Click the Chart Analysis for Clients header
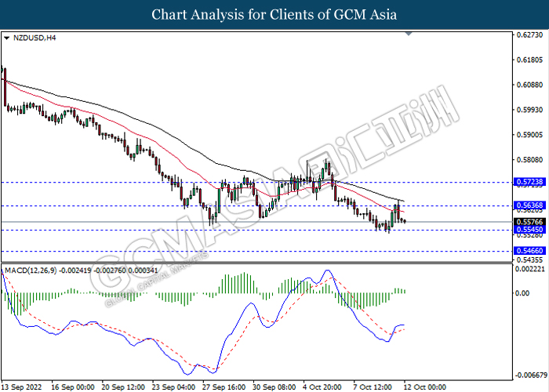The image size is (549, 392). click(x=274, y=14)
